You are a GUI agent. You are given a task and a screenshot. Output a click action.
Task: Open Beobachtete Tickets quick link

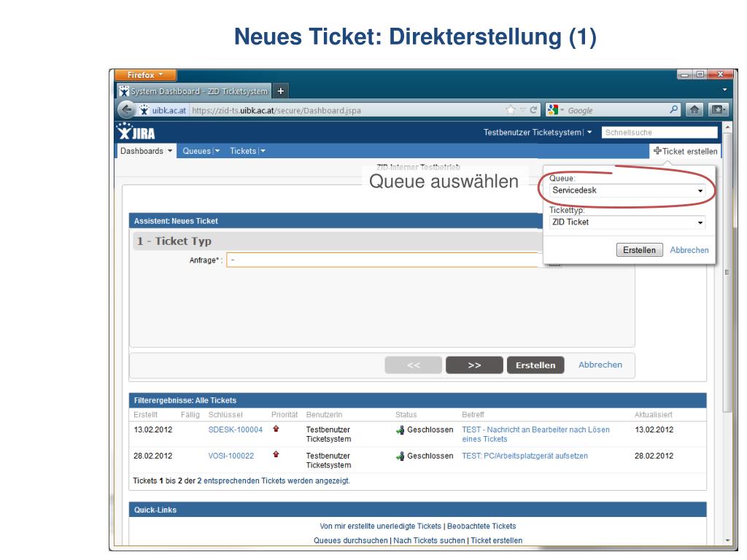[x=481, y=526]
